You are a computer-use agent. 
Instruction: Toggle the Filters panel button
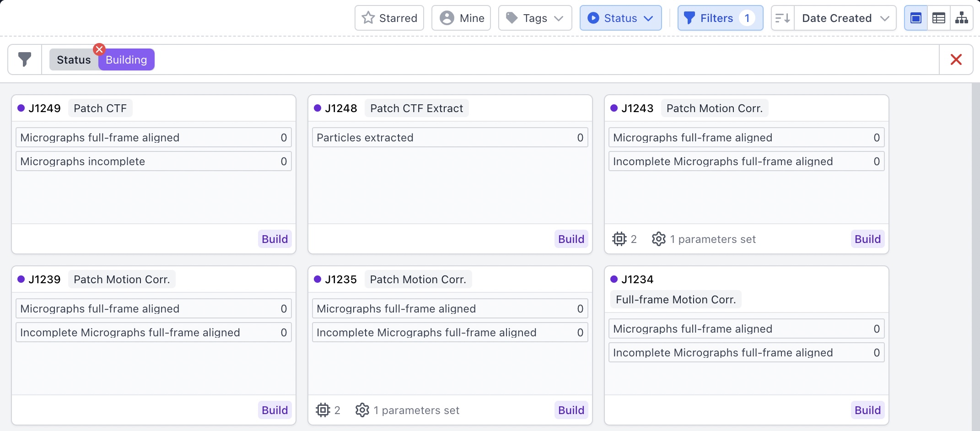720,18
